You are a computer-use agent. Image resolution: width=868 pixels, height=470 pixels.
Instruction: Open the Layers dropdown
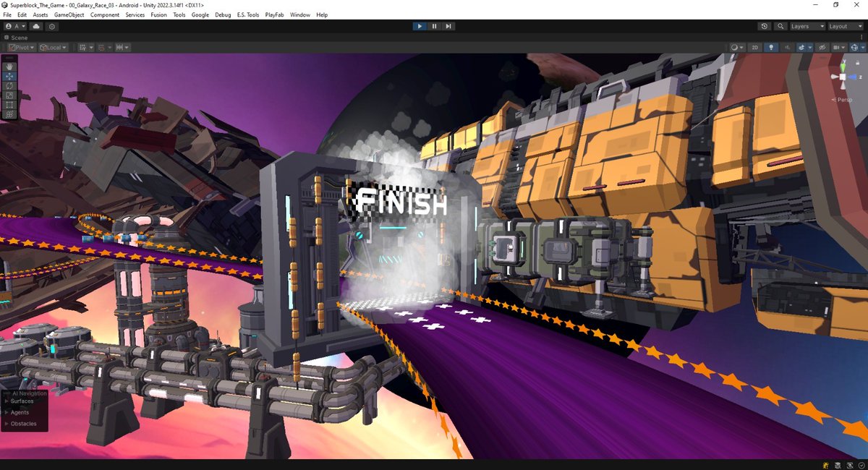pyautogui.click(x=807, y=26)
